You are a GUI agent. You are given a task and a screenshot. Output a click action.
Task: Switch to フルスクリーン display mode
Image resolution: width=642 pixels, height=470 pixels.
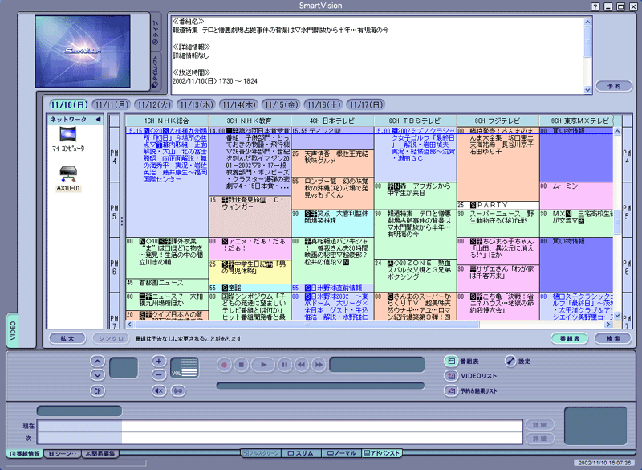261,453
